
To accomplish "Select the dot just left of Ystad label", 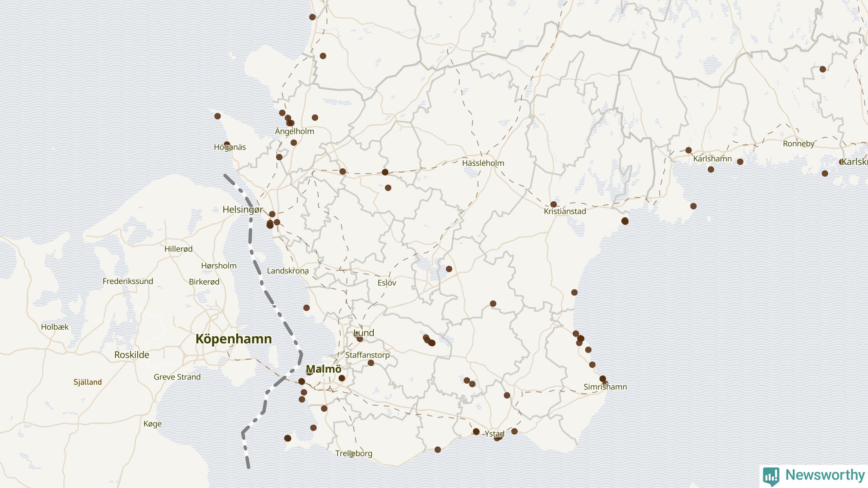I will point(476,432).
